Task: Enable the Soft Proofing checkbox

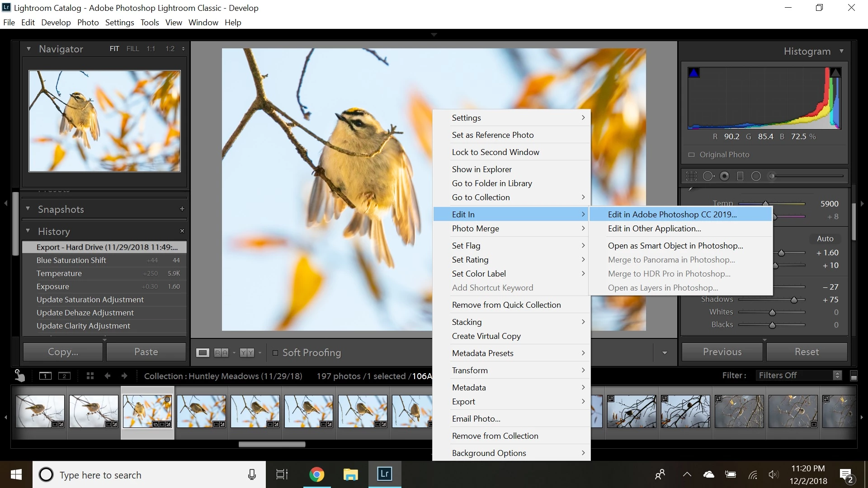Action: (x=275, y=353)
